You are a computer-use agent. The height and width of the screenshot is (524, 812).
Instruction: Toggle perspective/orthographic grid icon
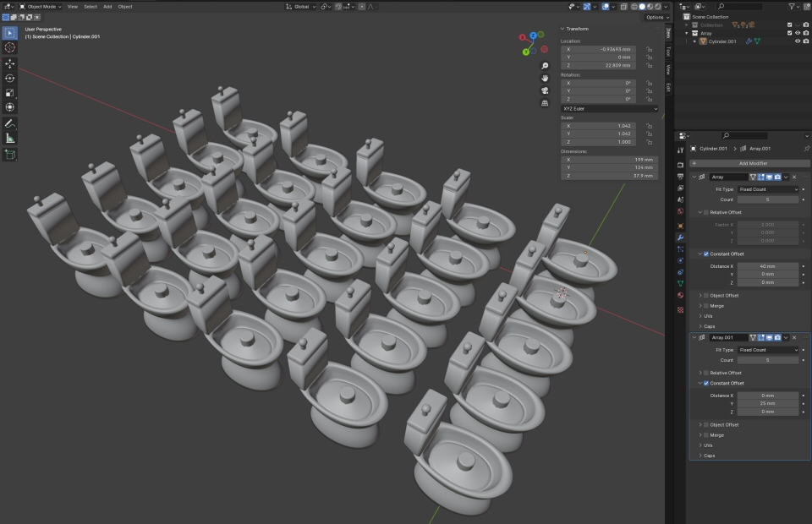click(x=545, y=103)
